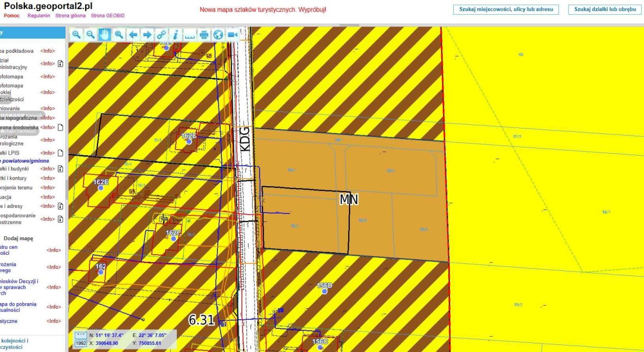The height and width of the screenshot is (352, 644).
Task: Open Strona GEOBID link
Action: [108, 16]
